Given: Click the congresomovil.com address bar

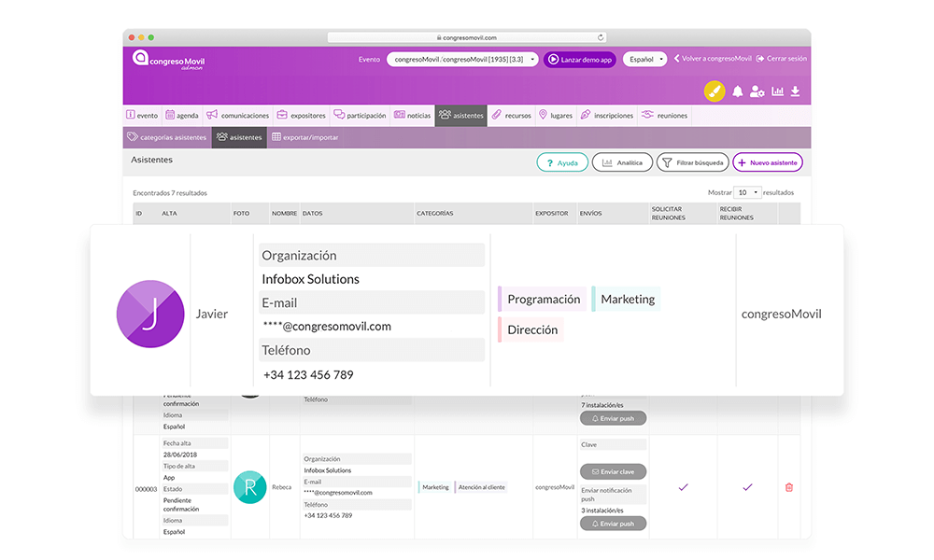Looking at the screenshot, I should [x=467, y=37].
